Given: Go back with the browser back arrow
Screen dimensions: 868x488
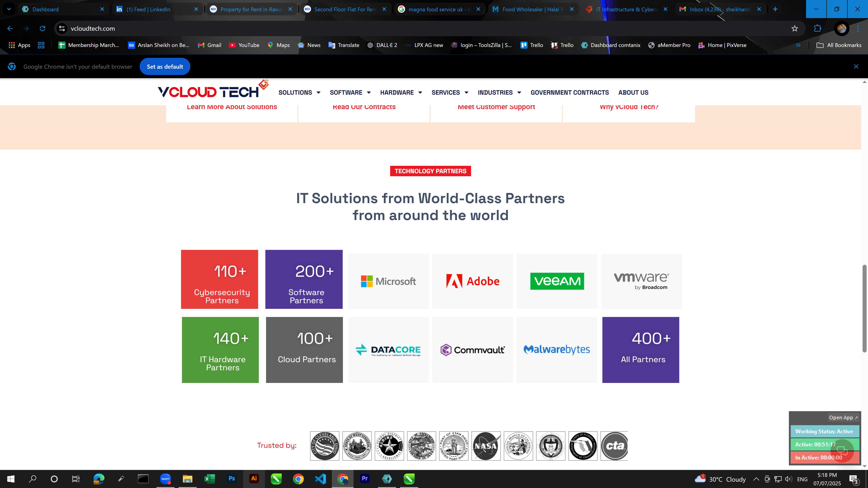Looking at the screenshot, I should coord(10,29).
